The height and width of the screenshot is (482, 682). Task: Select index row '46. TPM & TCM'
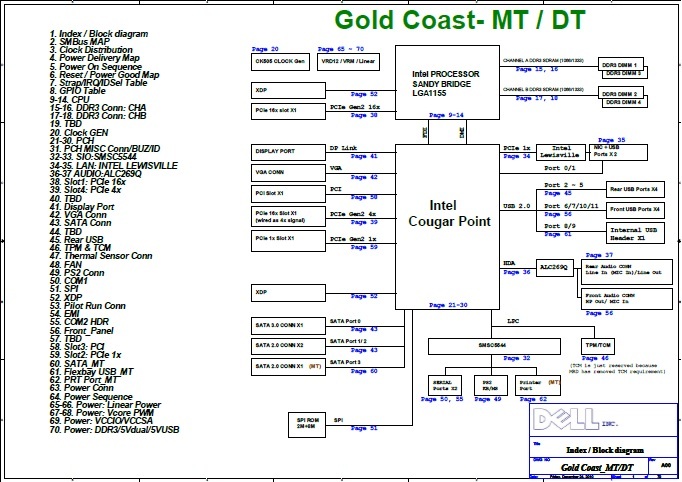80,248
